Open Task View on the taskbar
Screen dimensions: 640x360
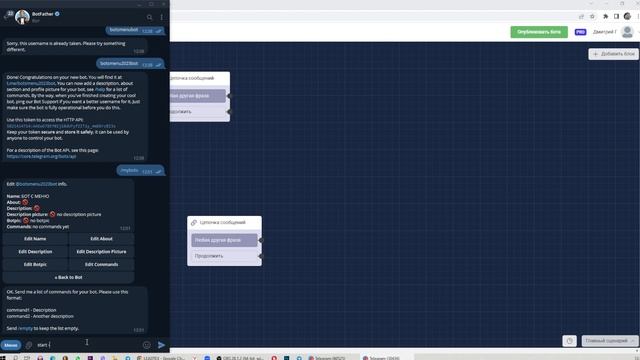click(x=27, y=358)
